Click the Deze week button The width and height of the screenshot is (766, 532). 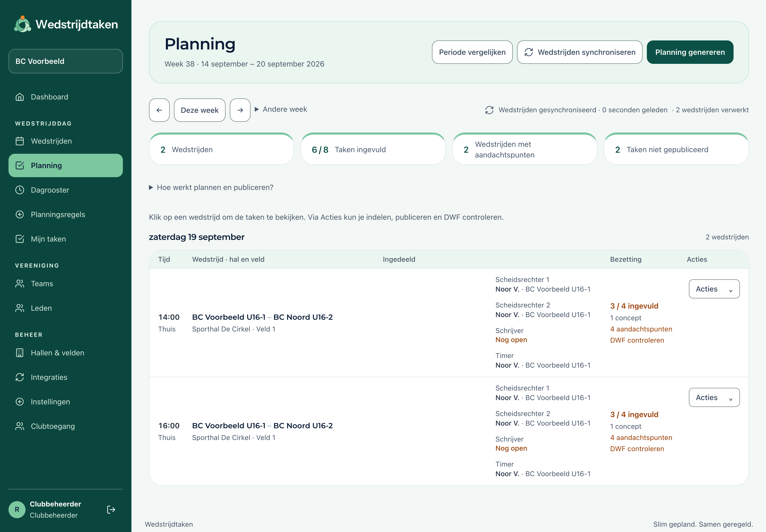pyautogui.click(x=200, y=110)
